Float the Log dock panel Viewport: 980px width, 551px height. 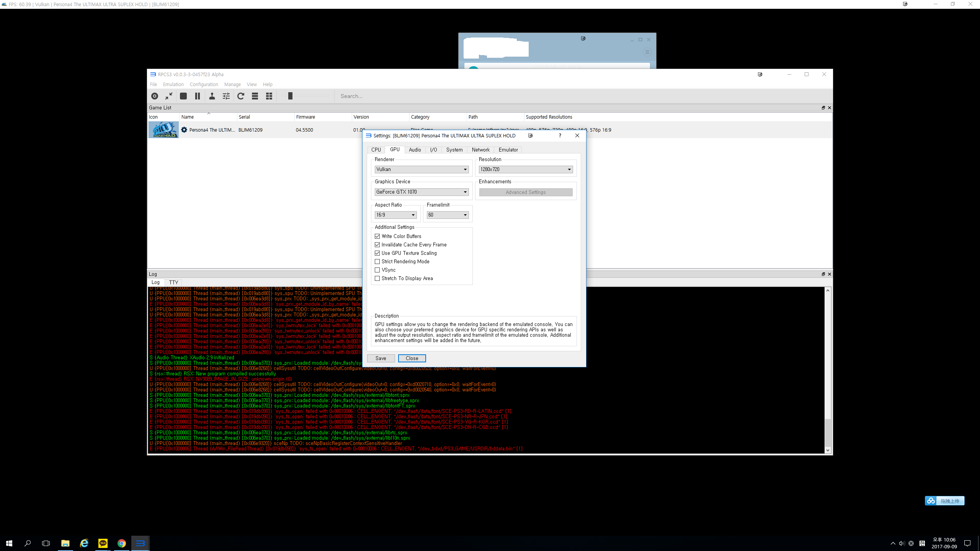[x=823, y=274]
